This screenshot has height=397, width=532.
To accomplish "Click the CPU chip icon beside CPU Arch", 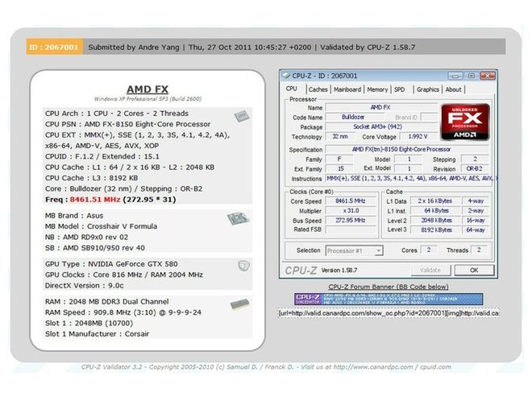I will click(242, 116).
